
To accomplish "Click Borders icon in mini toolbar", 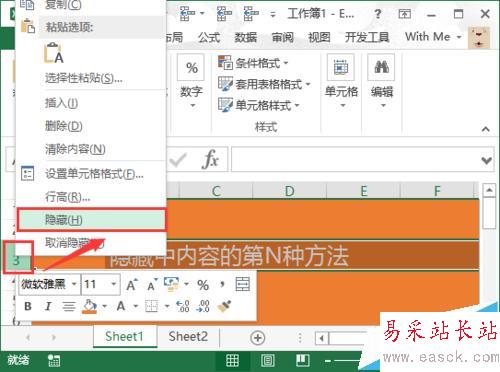I will 152,306.
